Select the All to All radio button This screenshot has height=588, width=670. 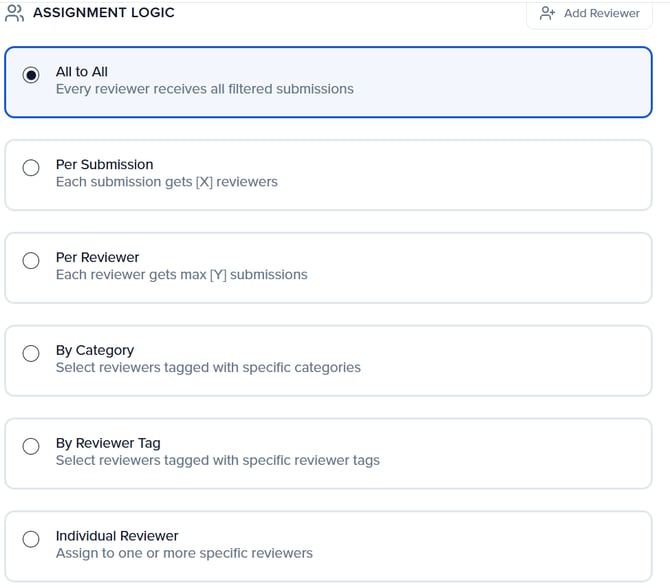coord(32,75)
